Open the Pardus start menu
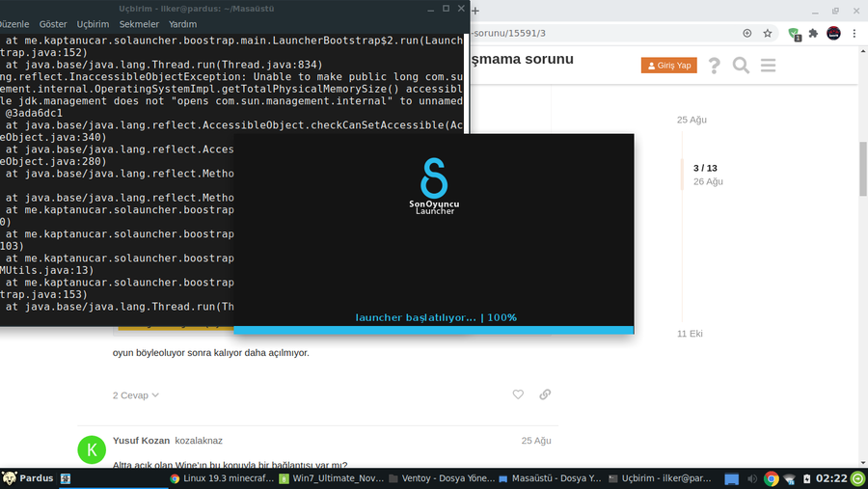This screenshot has height=489, width=868. [x=28, y=478]
